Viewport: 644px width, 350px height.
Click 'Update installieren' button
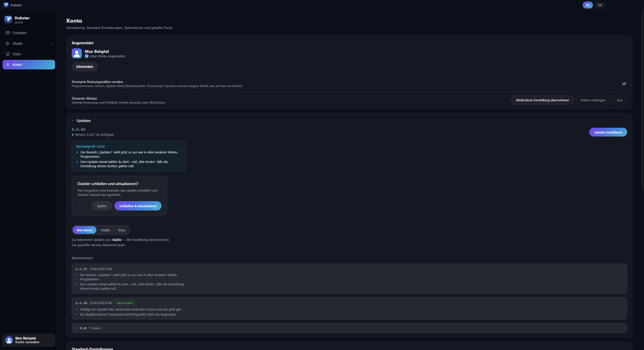click(x=608, y=132)
